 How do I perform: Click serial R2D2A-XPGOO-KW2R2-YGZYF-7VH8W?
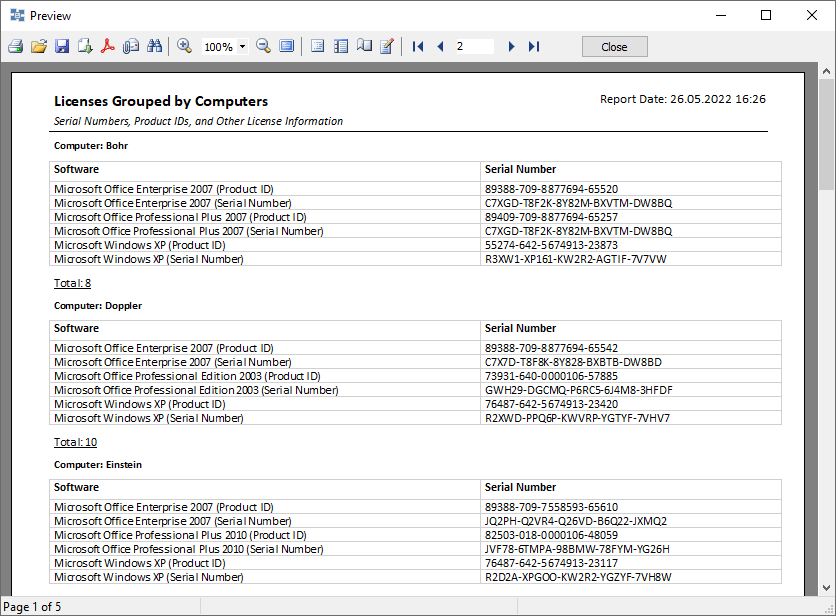578,577
